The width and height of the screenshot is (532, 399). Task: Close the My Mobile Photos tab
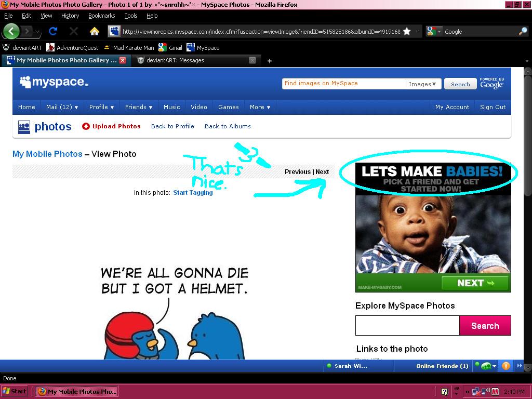click(x=123, y=60)
